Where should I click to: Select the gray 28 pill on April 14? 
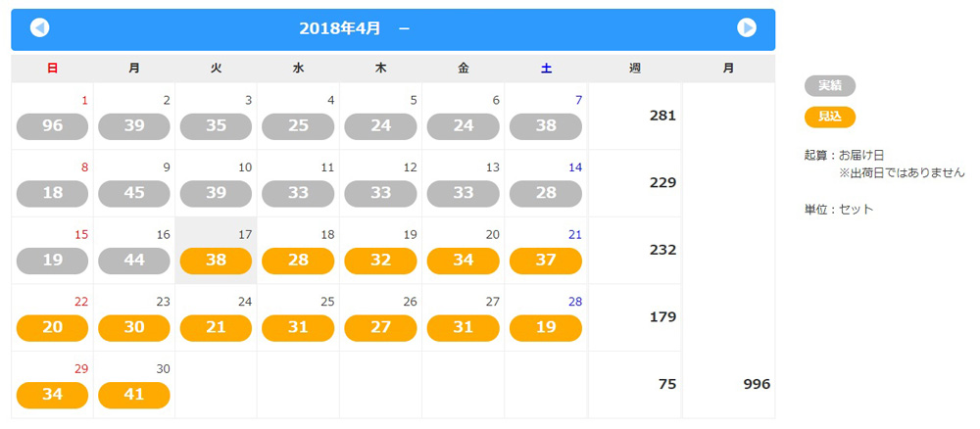[x=546, y=194]
